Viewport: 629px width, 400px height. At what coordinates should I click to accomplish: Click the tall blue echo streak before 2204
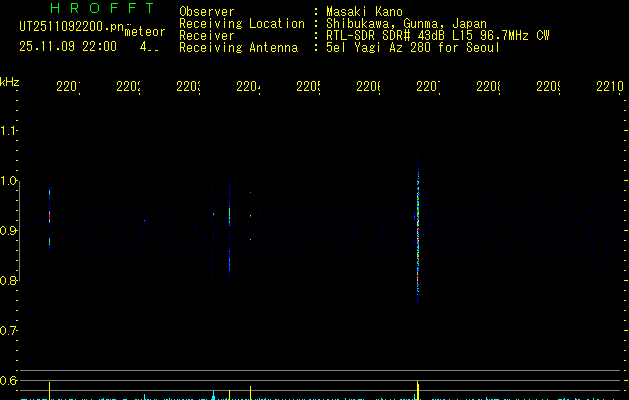pos(229,232)
